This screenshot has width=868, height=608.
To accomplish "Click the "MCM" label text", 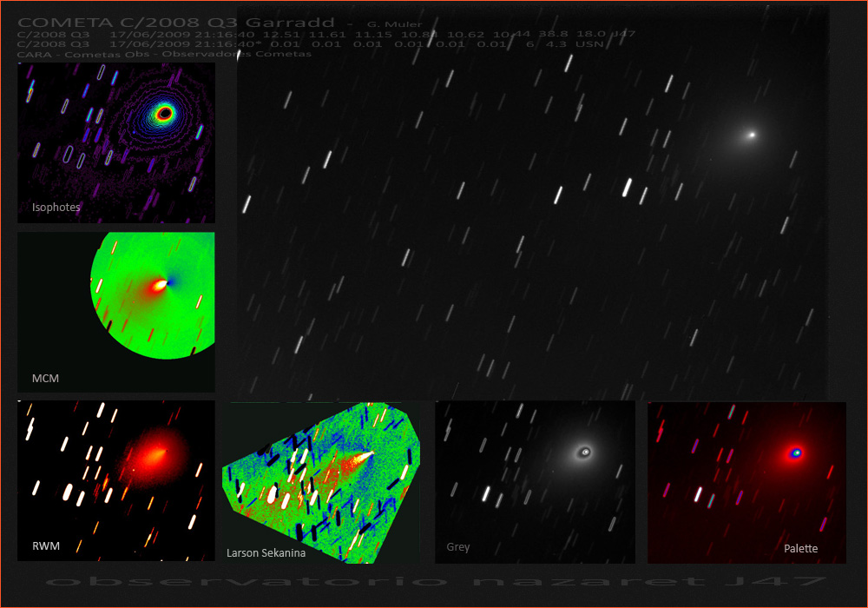I will (x=45, y=378).
